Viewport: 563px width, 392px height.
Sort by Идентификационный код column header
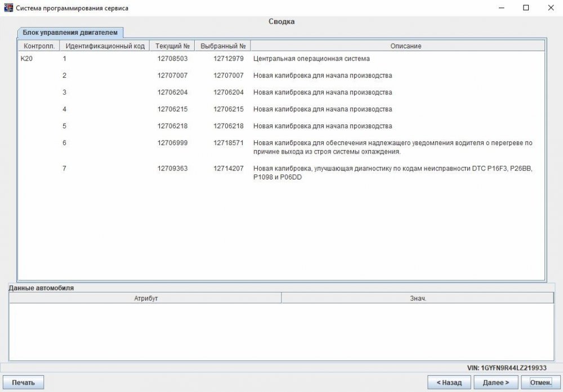pyautogui.click(x=105, y=46)
